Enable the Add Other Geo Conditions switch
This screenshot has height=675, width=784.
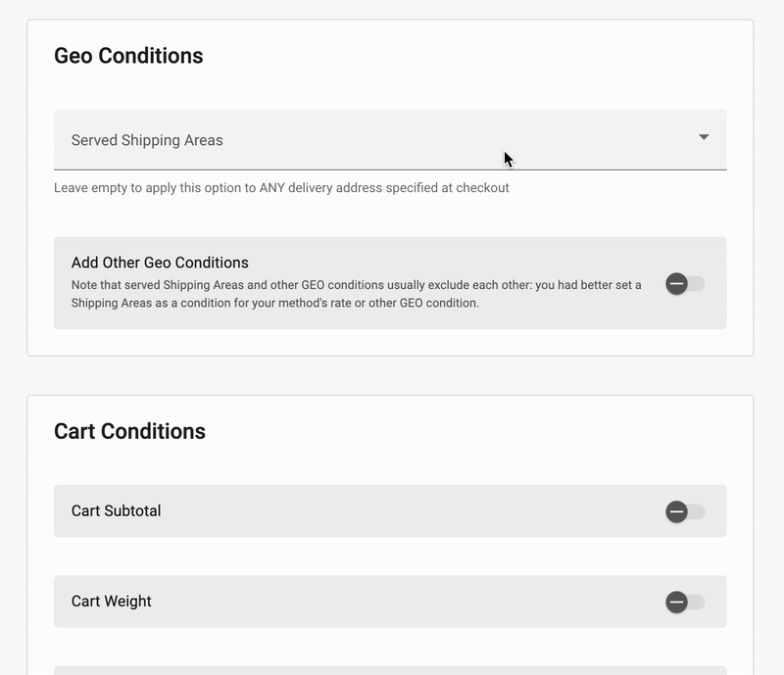685,284
